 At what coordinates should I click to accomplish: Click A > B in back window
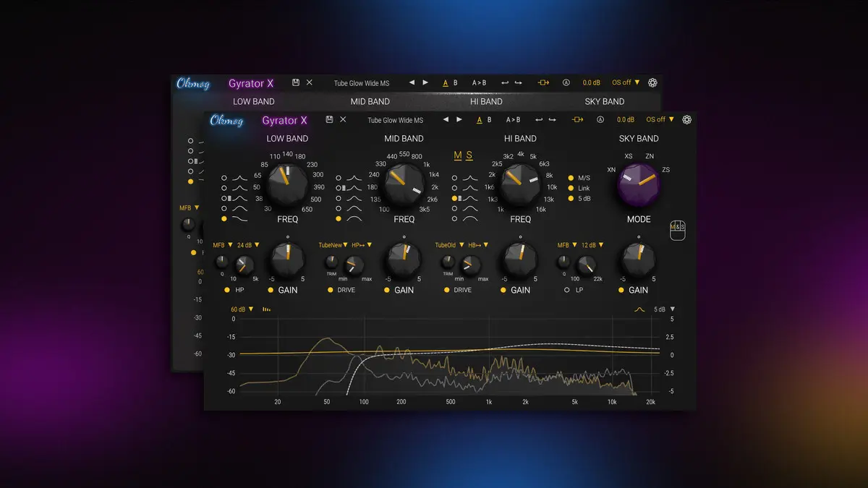point(479,82)
